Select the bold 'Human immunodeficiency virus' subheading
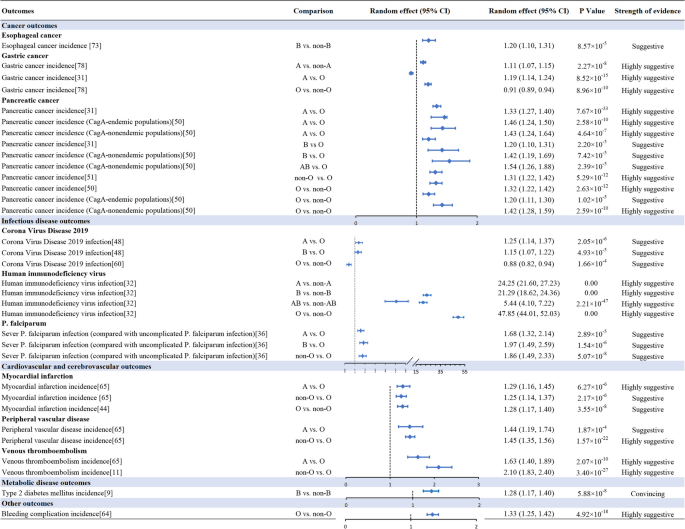The image size is (685, 529). [54, 273]
